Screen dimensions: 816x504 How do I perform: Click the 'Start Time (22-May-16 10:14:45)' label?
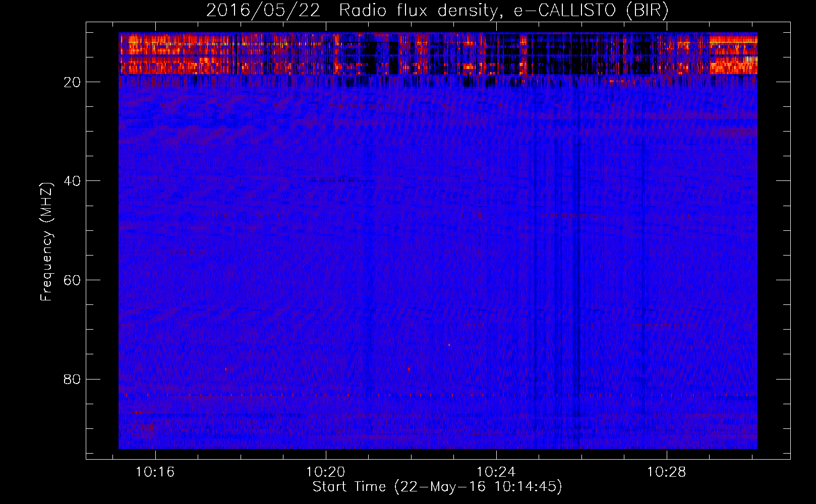(x=437, y=487)
